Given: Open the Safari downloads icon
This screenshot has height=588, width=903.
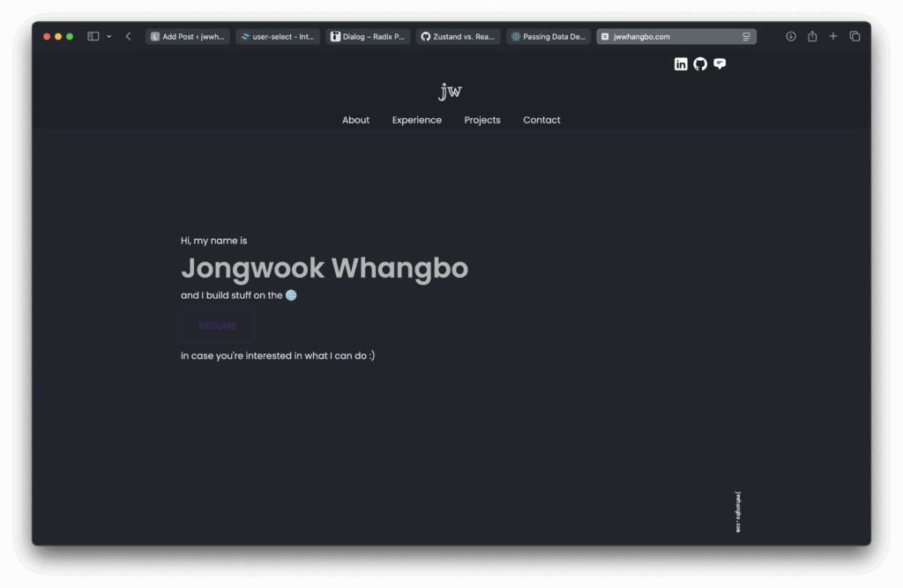Looking at the screenshot, I should pyautogui.click(x=791, y=36).
